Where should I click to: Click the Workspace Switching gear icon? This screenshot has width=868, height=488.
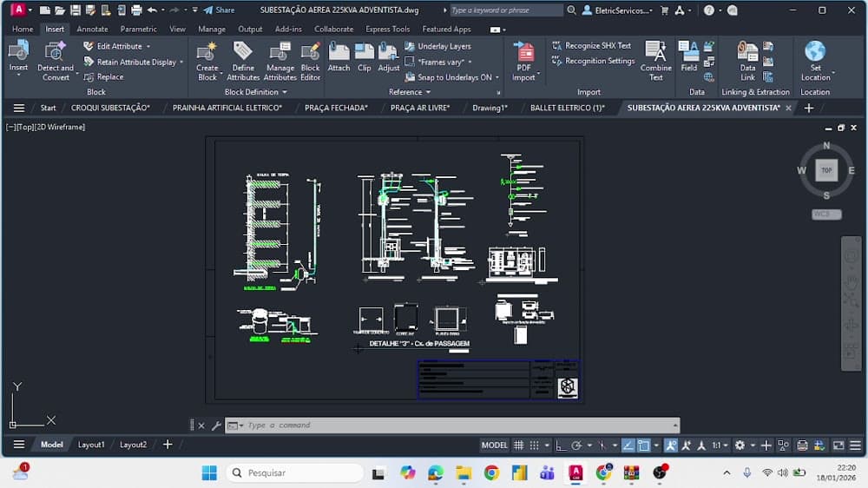[x=740, y=445]
